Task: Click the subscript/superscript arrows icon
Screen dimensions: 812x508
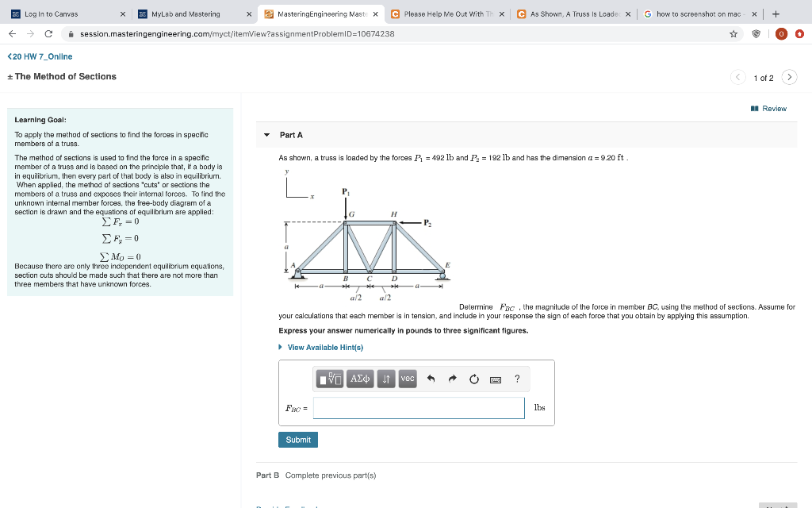Action: [385, 379]
